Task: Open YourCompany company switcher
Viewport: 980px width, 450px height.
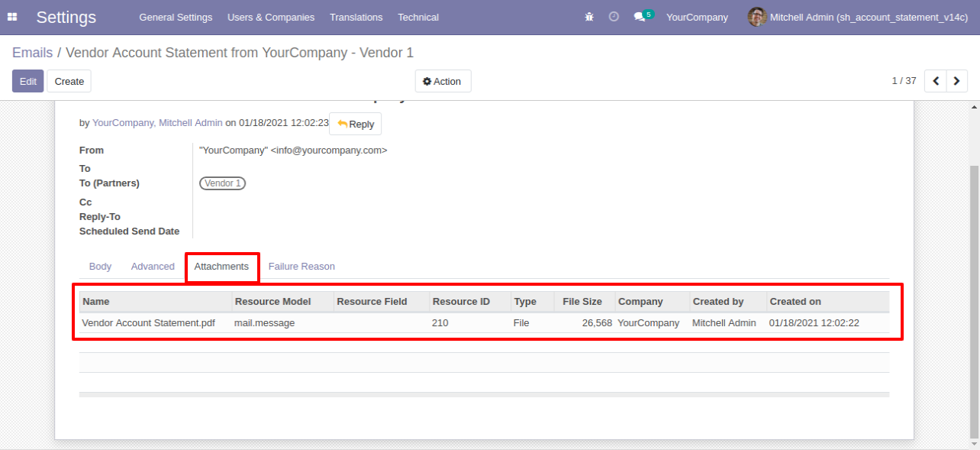Action: pos(697,17)
